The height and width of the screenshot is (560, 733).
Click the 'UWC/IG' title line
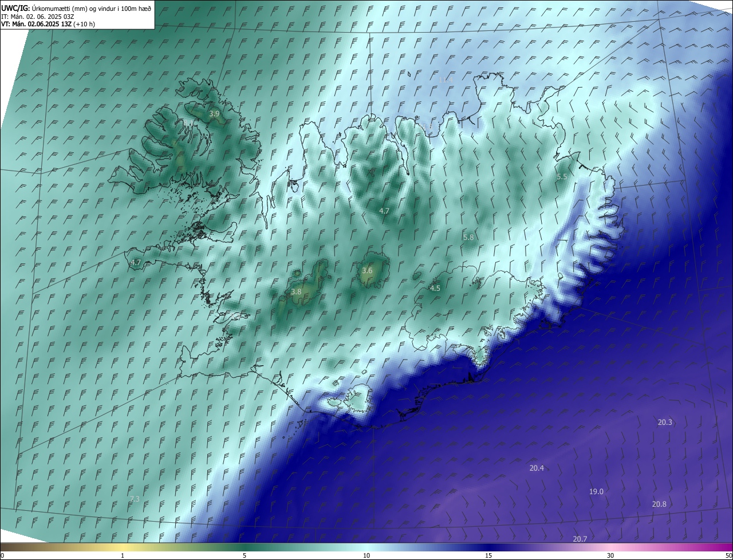tap(77, 8)
